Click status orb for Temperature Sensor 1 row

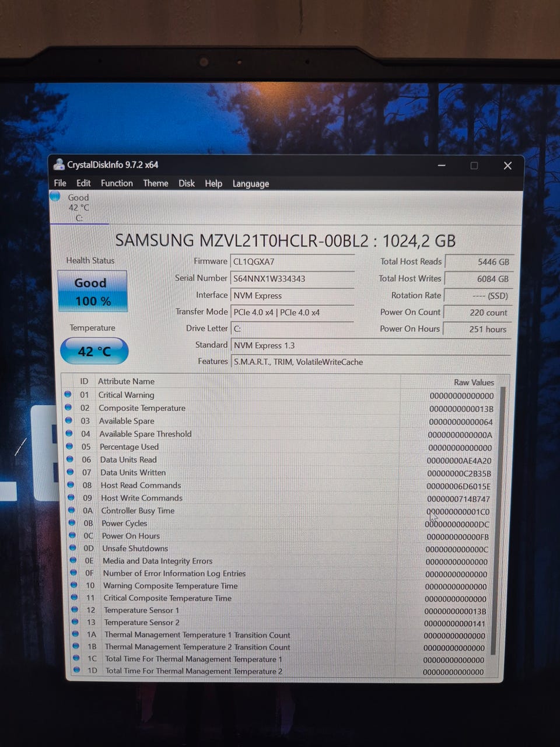pyautogui.click(x=75, y=609)
